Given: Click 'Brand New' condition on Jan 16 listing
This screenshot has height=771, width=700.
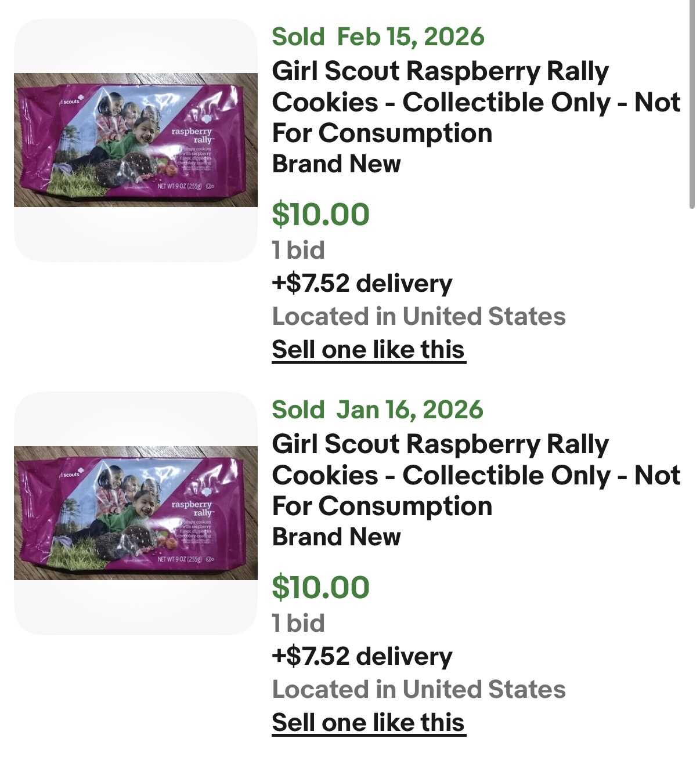Looking at the screenshot, I should (x=336, y=537).
